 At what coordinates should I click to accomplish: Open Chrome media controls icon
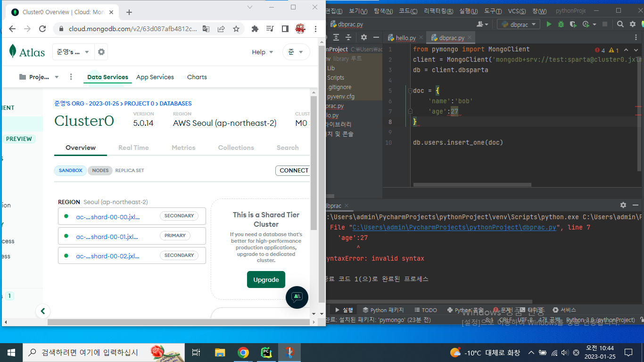270,29
